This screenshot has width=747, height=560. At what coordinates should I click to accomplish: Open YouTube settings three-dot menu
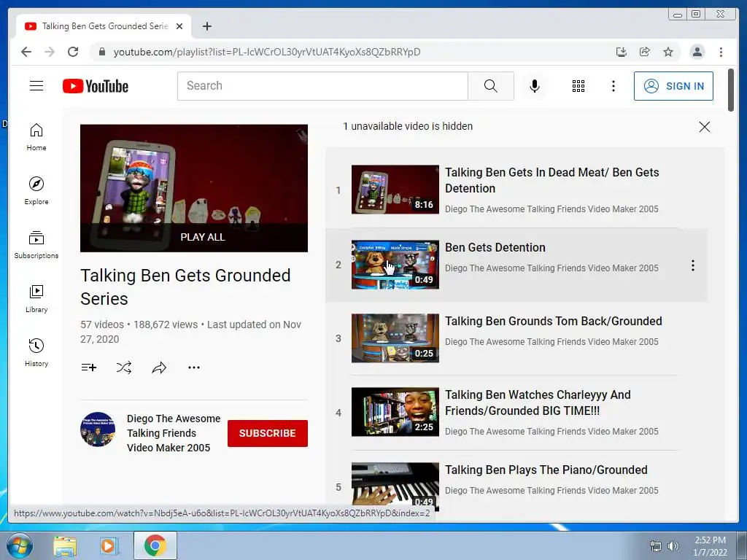[613, 86]
